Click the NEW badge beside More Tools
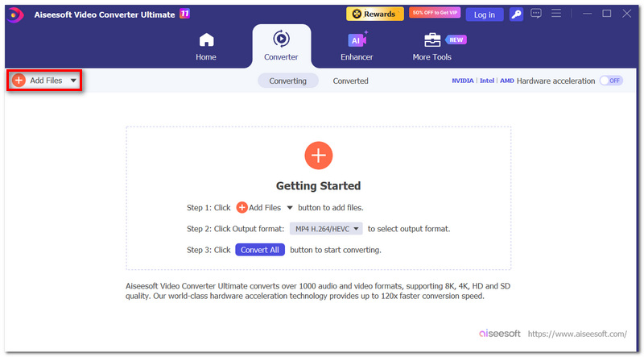Image resolution: width=644 pixels, height=357 pixels. tap(456, 40)
